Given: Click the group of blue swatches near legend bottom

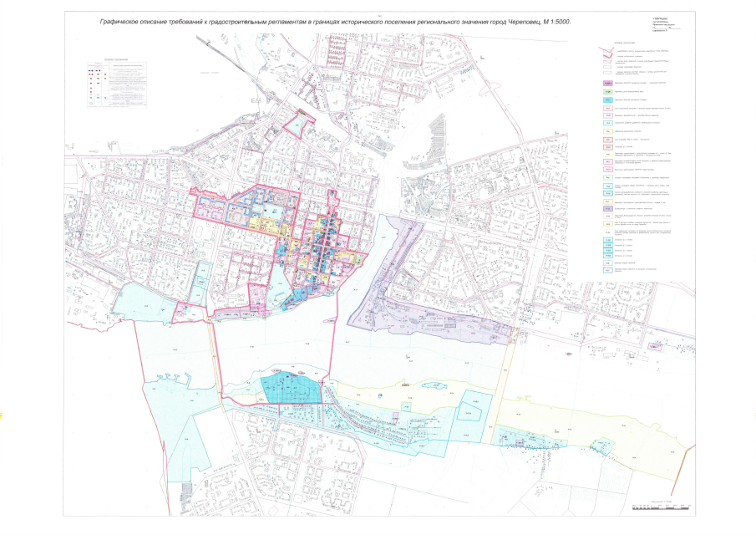Looking at the screenshot, I should (608, 248).
